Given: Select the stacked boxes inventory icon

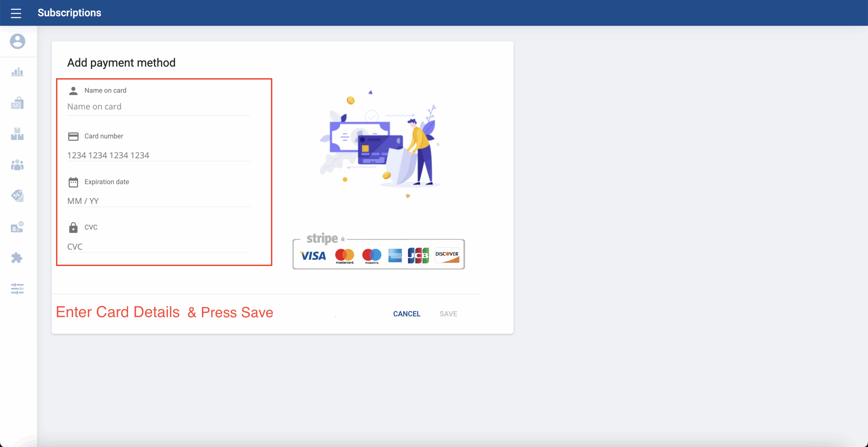Looking at the screenshot, I should [x=17, y=134].
